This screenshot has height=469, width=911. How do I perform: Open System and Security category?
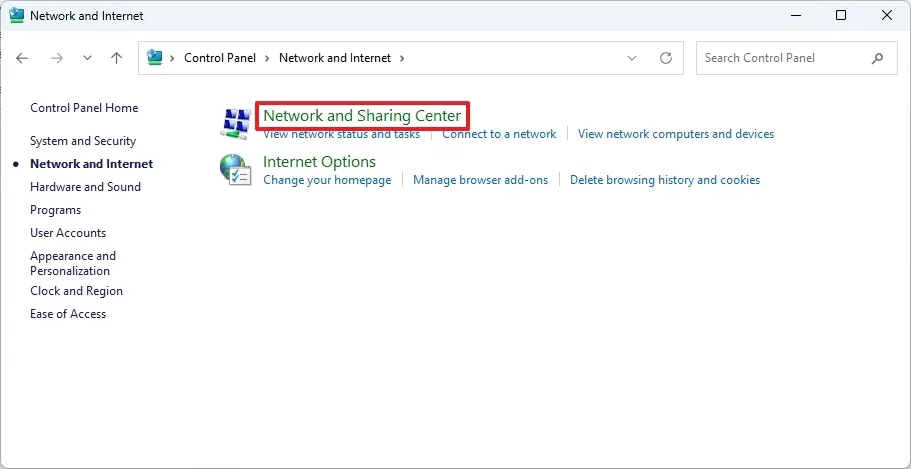83,141
